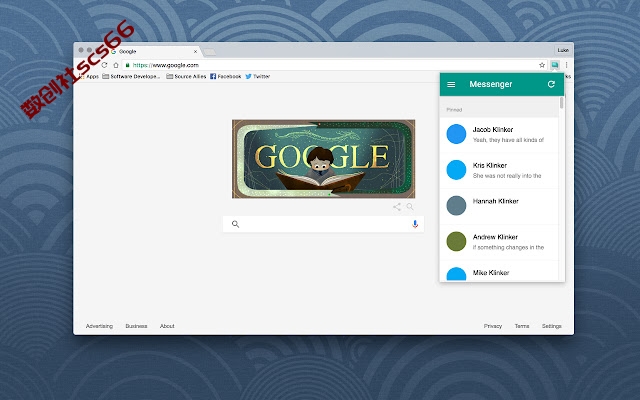The height and width of the screenshot is (400, 640).
Task: Click the search magnifier in Google box
Action: point(236,224)
